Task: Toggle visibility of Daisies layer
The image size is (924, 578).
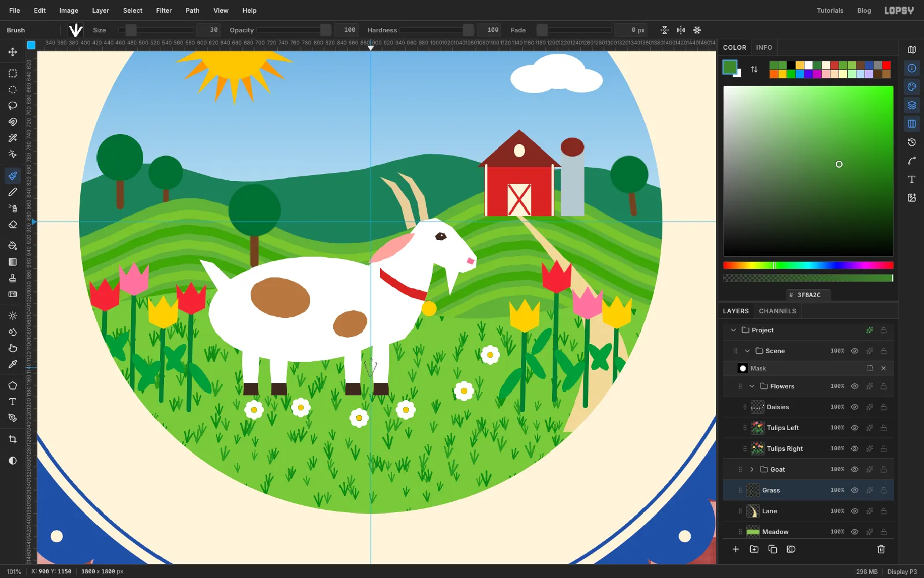Action: point(855,407)
